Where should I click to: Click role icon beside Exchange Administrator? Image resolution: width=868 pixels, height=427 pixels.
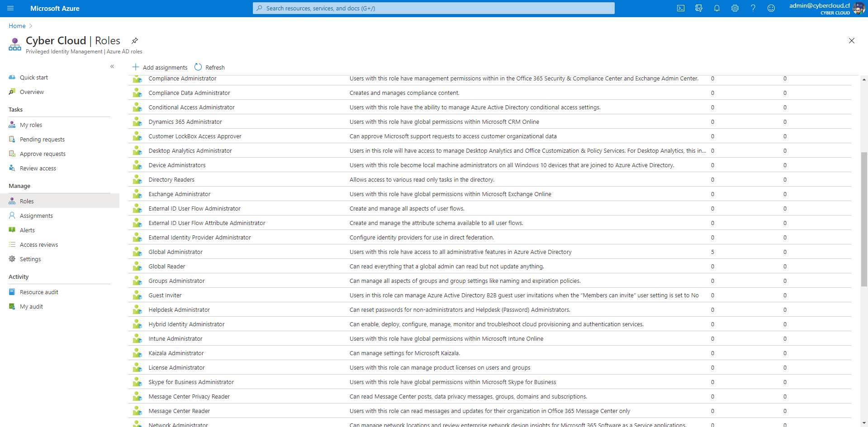138,194
